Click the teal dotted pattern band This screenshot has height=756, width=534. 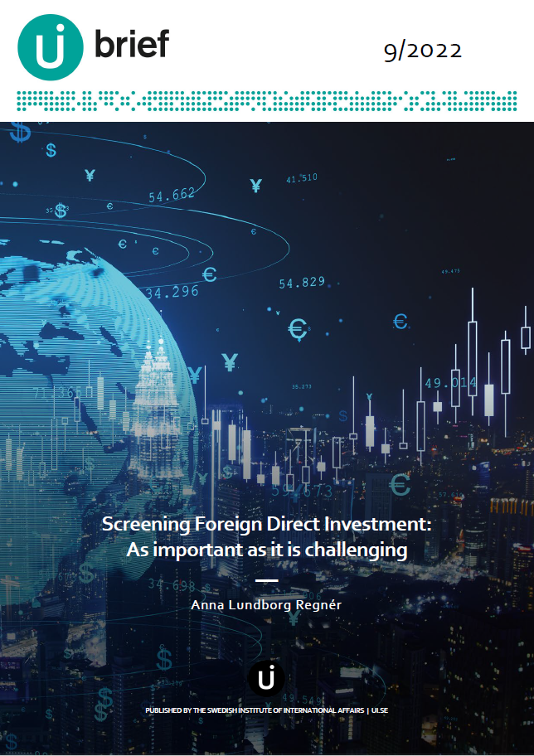point(266,102)
